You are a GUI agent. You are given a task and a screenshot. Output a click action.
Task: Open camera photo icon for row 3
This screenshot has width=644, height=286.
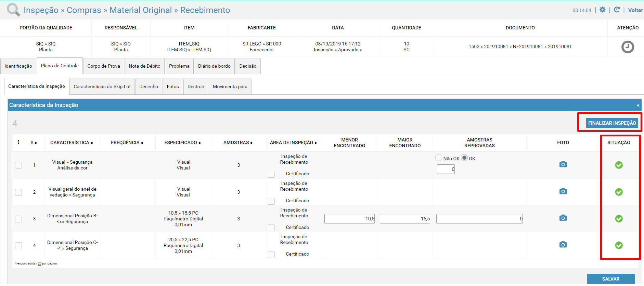pos(563,218)
